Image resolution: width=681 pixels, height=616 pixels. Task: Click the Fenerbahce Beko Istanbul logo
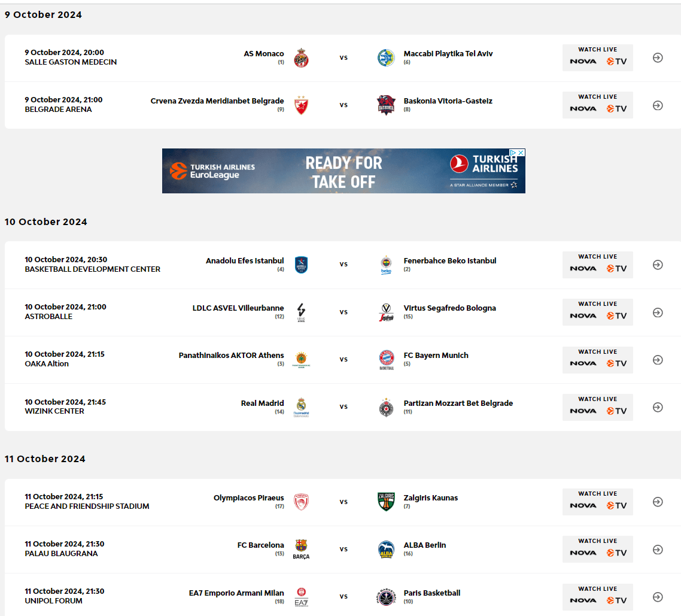click(386, 265)
